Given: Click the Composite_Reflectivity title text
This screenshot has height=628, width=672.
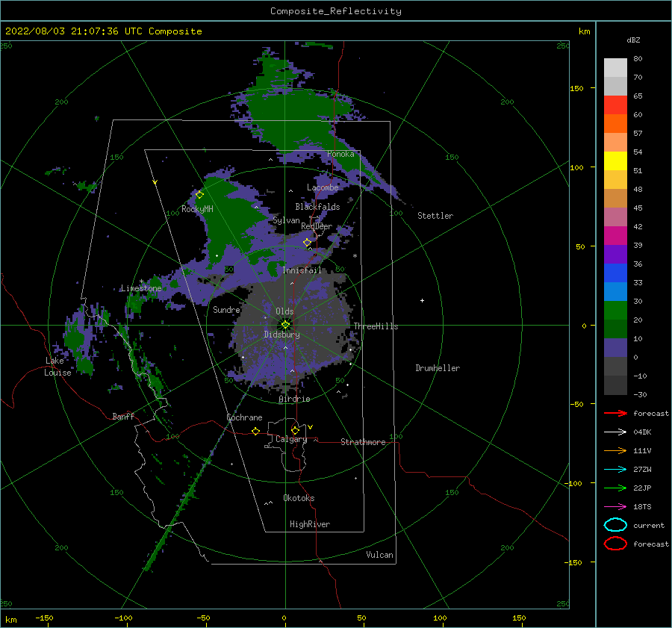Looking at the screenshot, I should (x=336, y=11).
